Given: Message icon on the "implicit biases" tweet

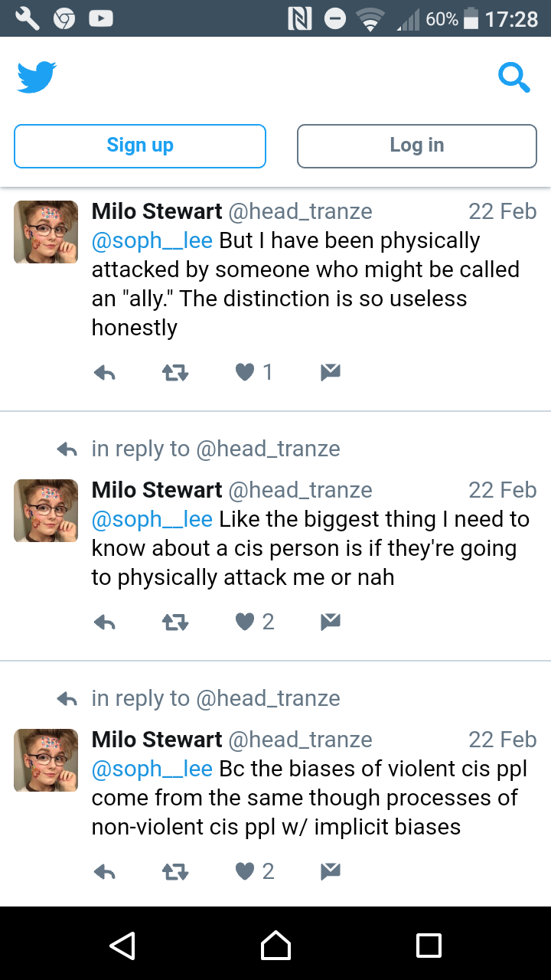Looking at the screenshot, I should pos(330,872).
